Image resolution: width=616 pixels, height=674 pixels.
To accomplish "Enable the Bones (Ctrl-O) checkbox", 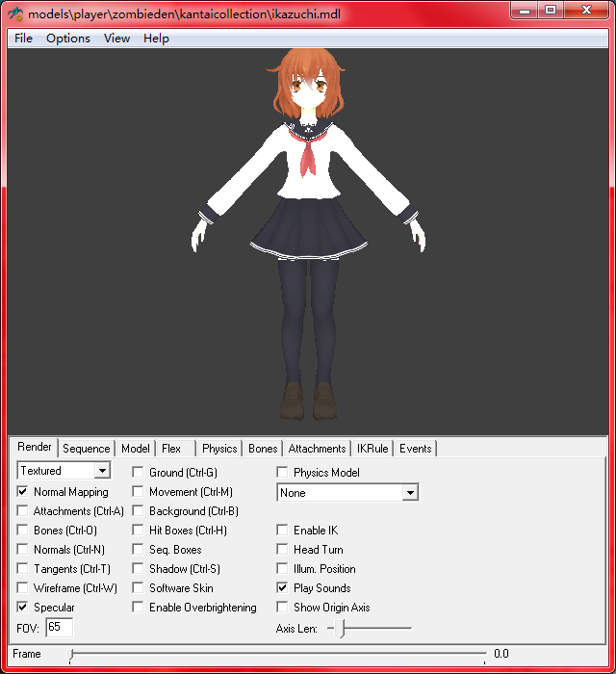I will tap(22, 530).
